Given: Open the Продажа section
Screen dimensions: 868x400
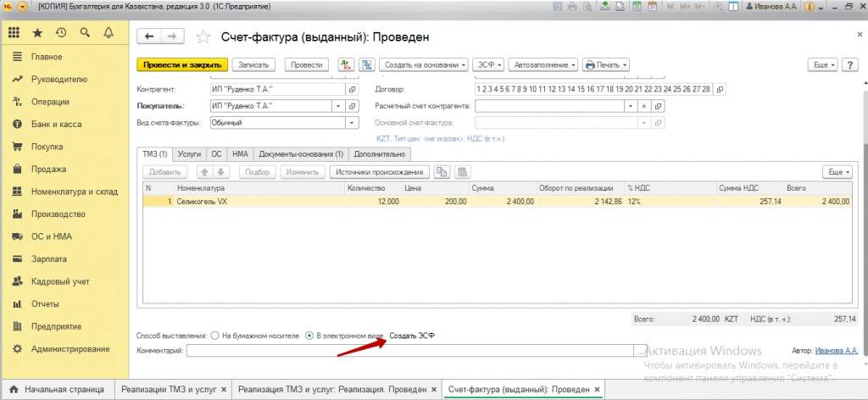Looking at the screenshot, I should tap(48, 169).
